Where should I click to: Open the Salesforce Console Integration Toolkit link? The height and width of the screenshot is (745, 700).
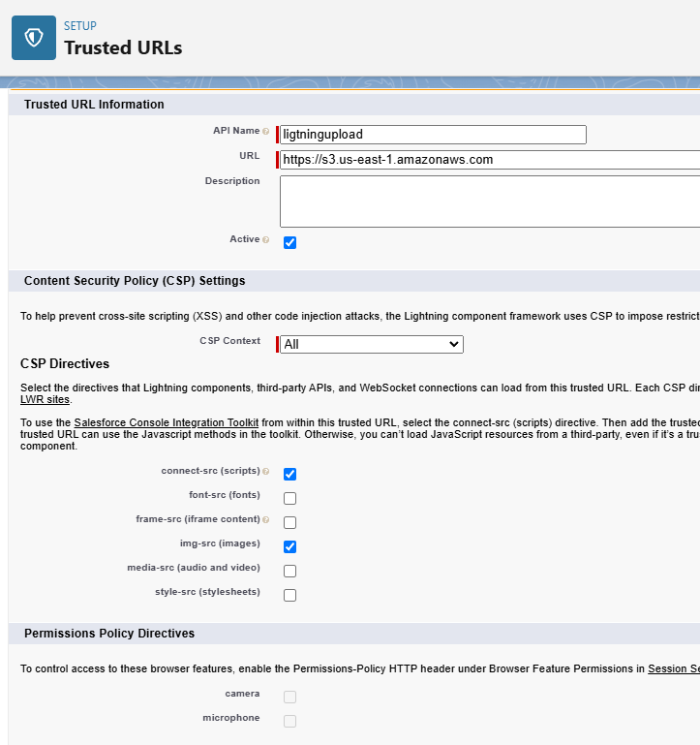[166, 422]
